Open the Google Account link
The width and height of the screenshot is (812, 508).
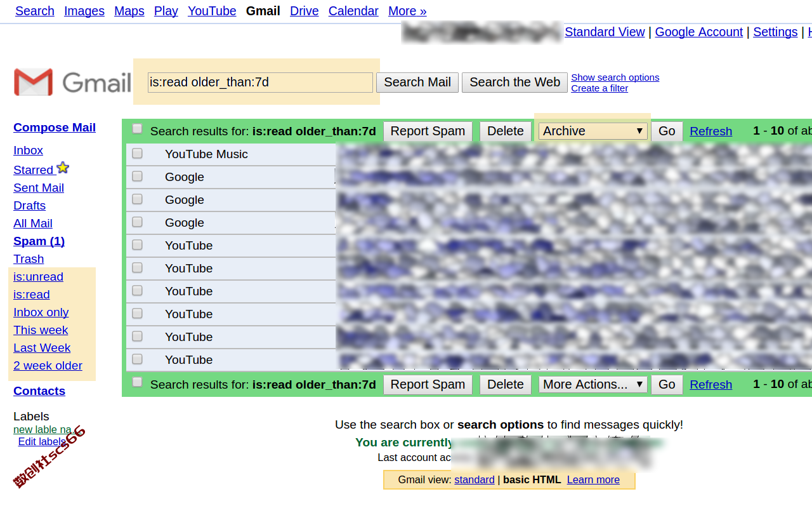tap(698, 32)
